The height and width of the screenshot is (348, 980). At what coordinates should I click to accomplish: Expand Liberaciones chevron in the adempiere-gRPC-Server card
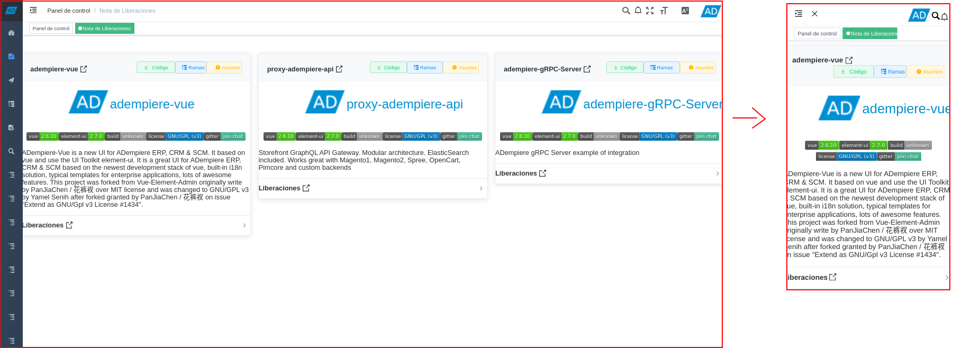point(717,173)
